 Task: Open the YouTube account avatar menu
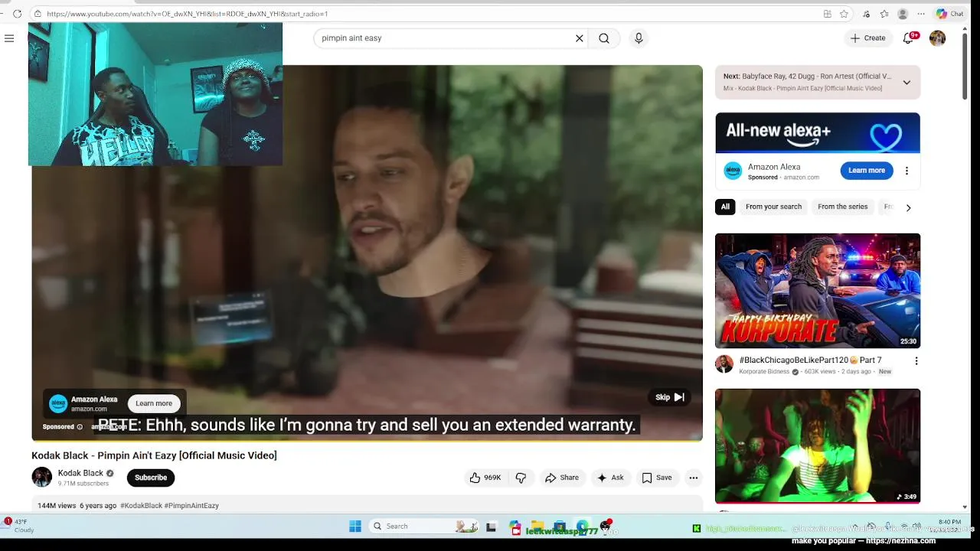(x=937, y=38)
